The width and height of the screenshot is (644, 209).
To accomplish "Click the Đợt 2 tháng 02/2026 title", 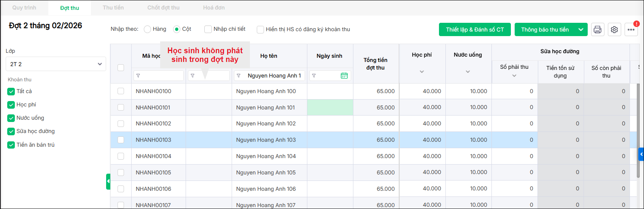I will [46, 25].
